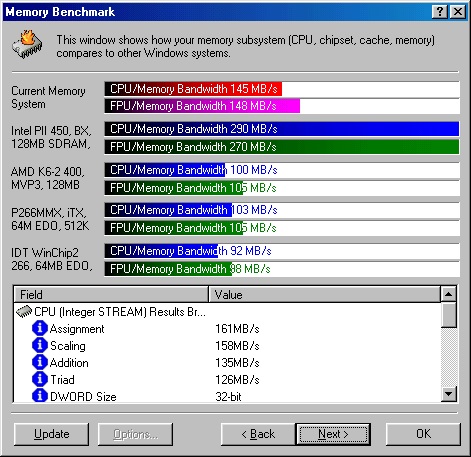Confirm with the OK button
This screenshot has width=471, height=457.
point(423,434)
